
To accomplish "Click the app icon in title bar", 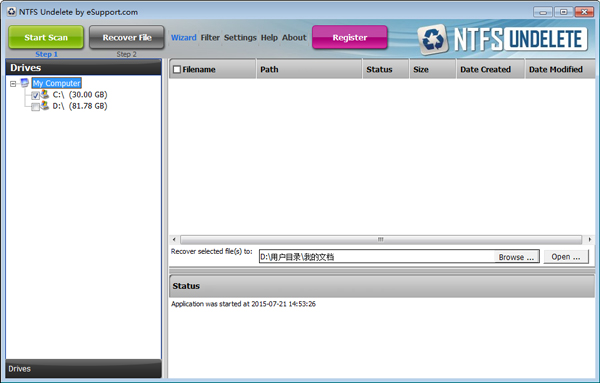I will tap(11, 11).
